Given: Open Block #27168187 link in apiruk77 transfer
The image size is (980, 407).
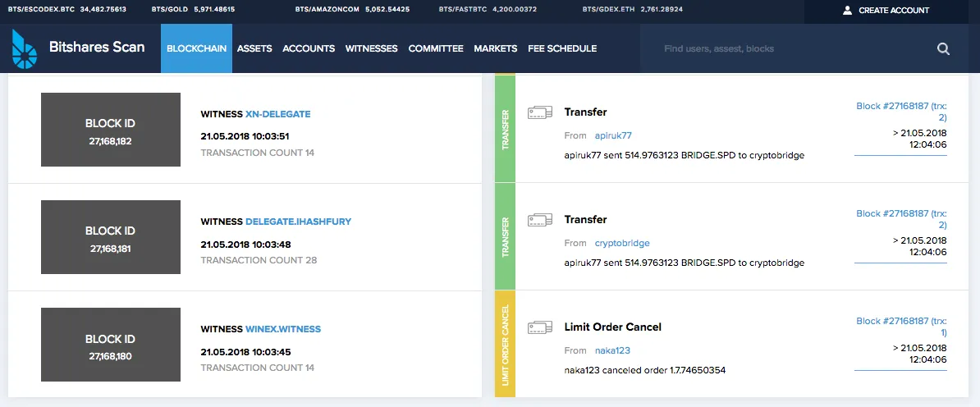Looking at the screenshot, I should point(901,112).
